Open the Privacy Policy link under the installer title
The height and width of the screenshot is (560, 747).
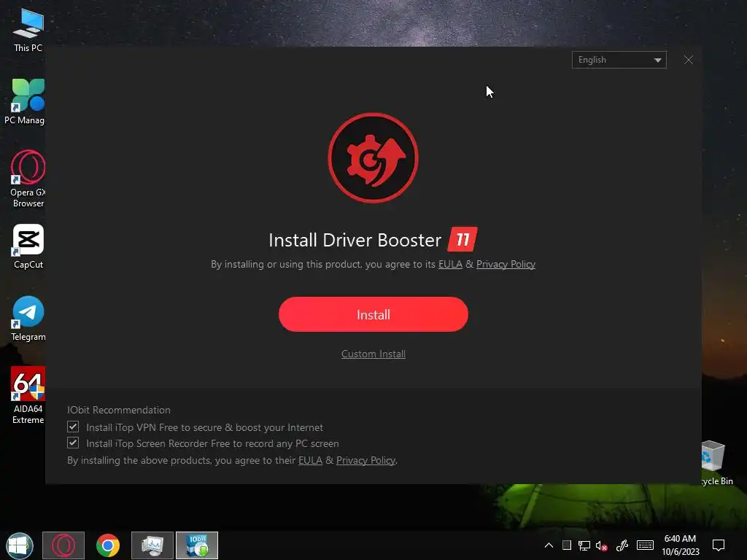coord(506,264)
